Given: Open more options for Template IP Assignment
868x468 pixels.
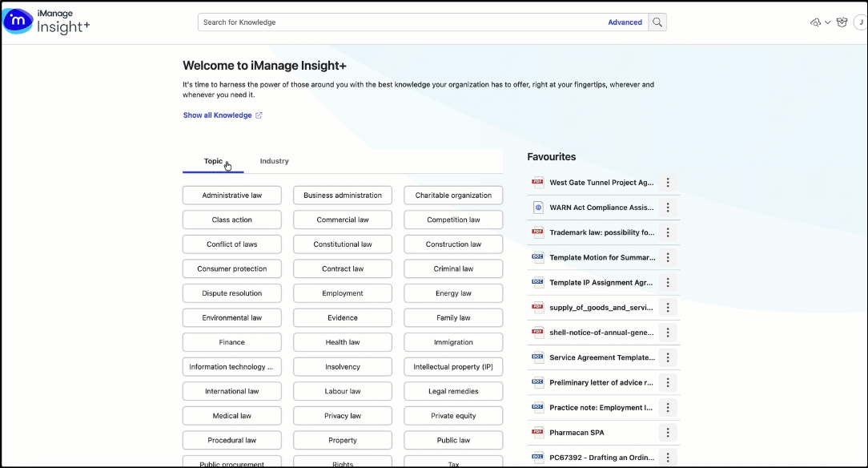Looking at the screenshot, I should point(668,282).
